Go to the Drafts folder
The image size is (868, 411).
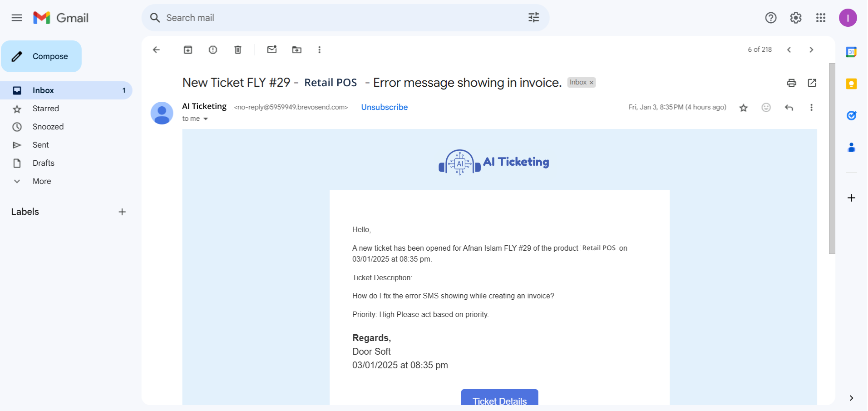coord(44,163)
